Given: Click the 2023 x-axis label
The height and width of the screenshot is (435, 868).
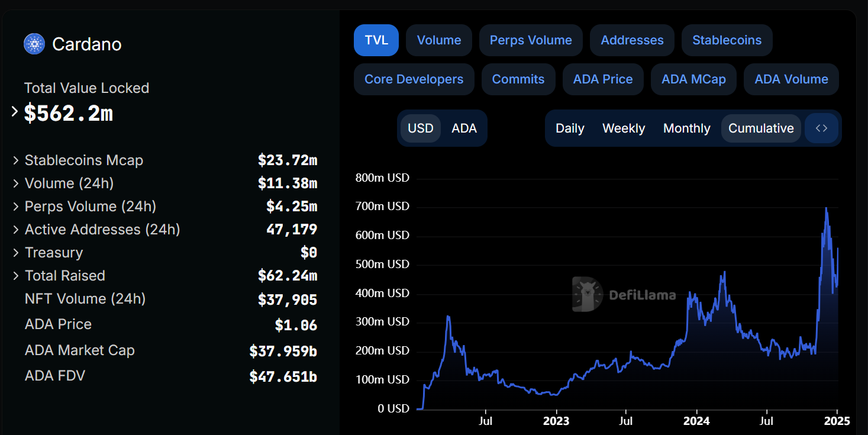Looking at the screenshot, I should (556, 421).
